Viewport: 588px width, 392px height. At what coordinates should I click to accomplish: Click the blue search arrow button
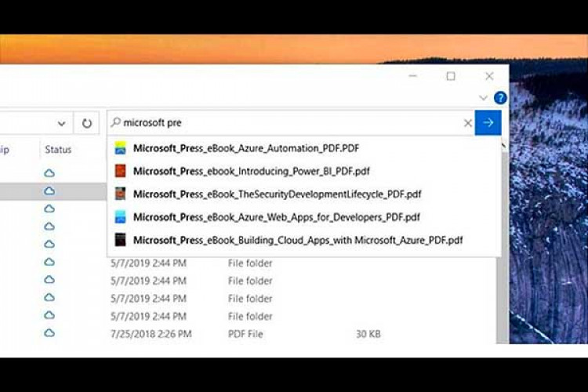[x=488, y=122]
